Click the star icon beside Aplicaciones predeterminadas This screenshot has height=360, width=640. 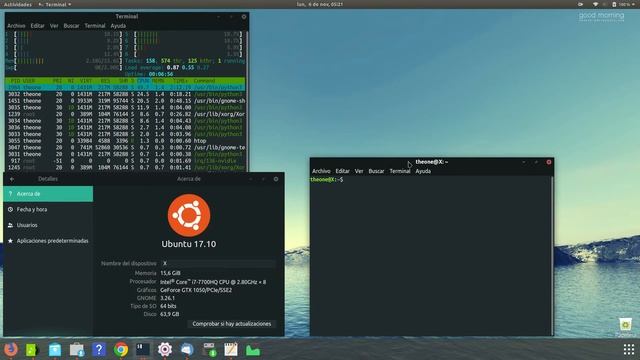click(x=11, y=241)
